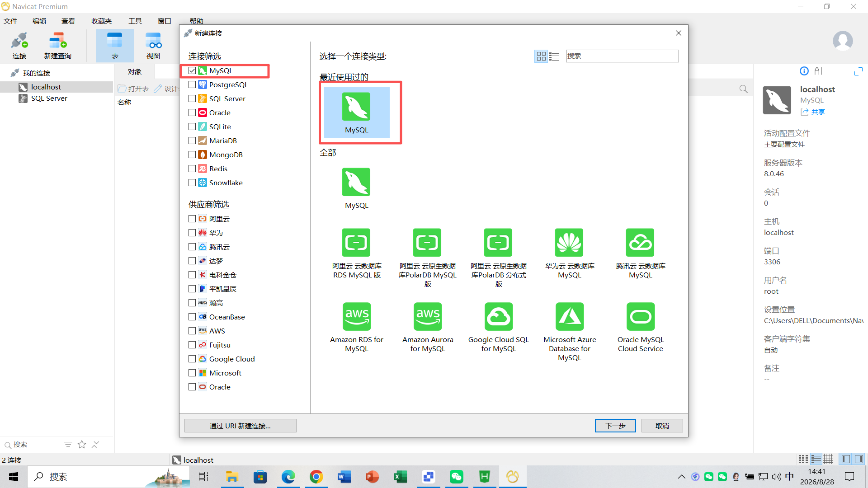Uncheck the MySQL connection filter
The width and height of the screenshot is (868, 488).
(192, 70)
